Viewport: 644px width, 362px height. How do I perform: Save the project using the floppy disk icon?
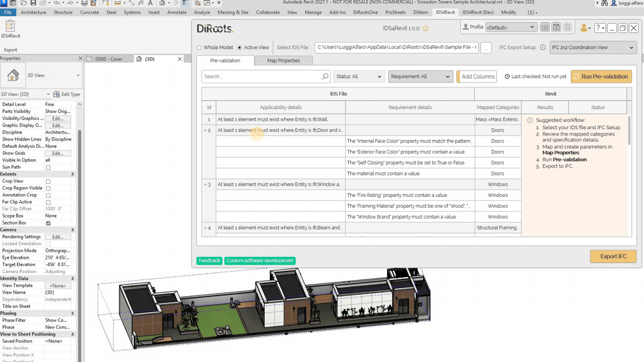click(34, 3)
